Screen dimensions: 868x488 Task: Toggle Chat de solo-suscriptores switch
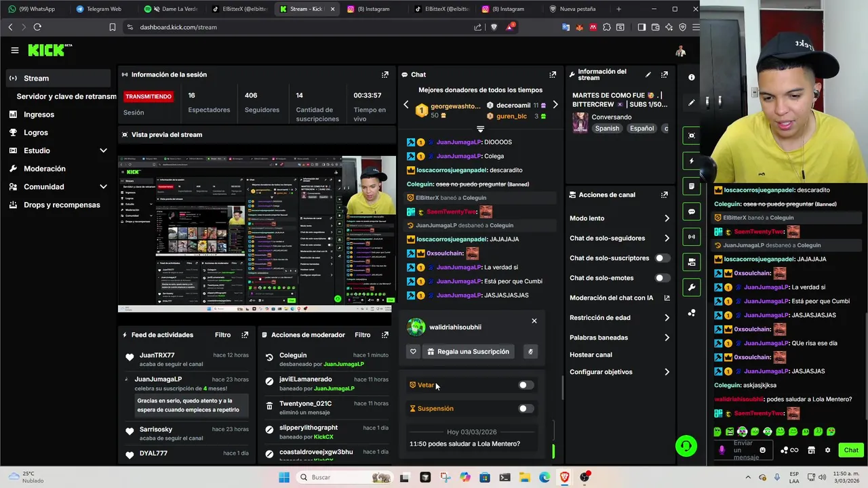click(661, 258)
